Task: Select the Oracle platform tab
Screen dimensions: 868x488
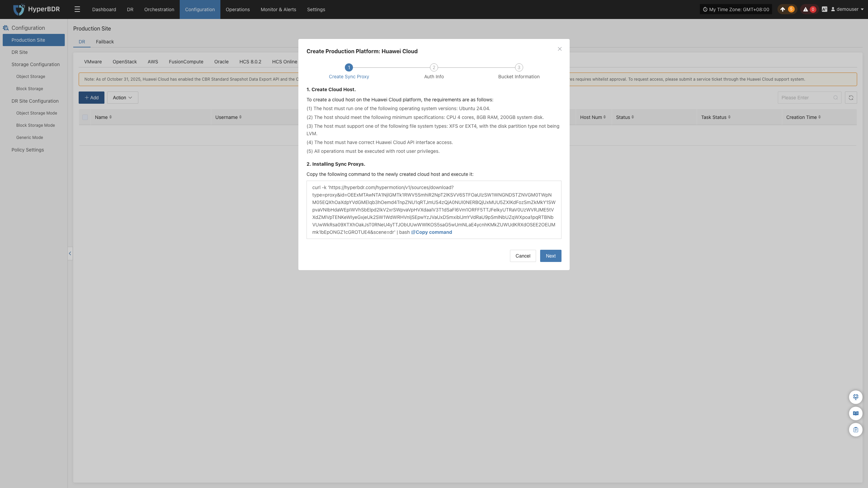Action: coord(221,62)
